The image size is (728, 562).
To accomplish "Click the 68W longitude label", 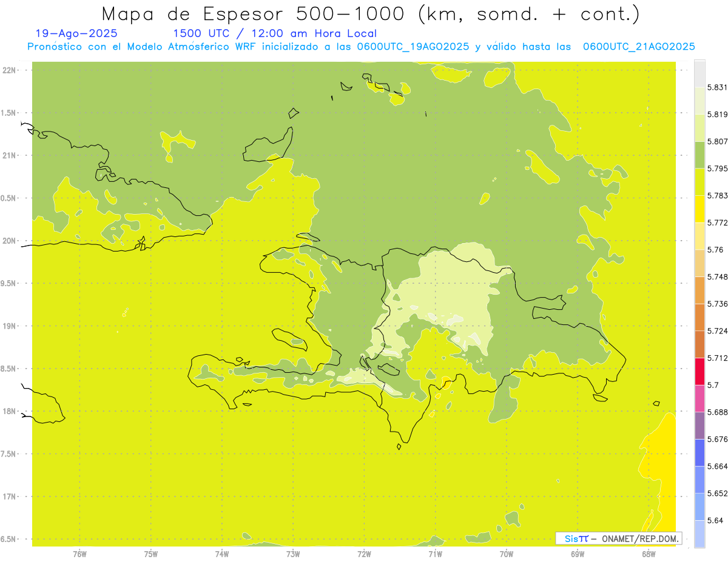I will pos(649,554).
